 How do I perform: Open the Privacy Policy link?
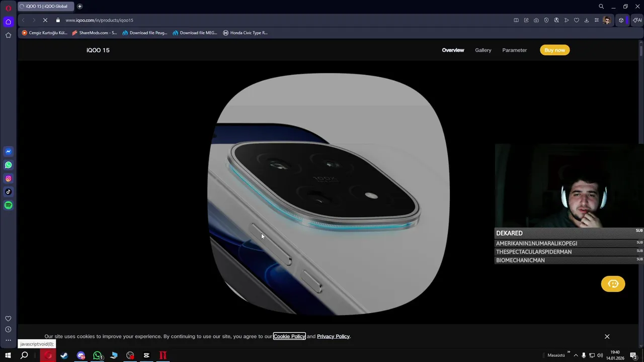(x=333, y=336)
